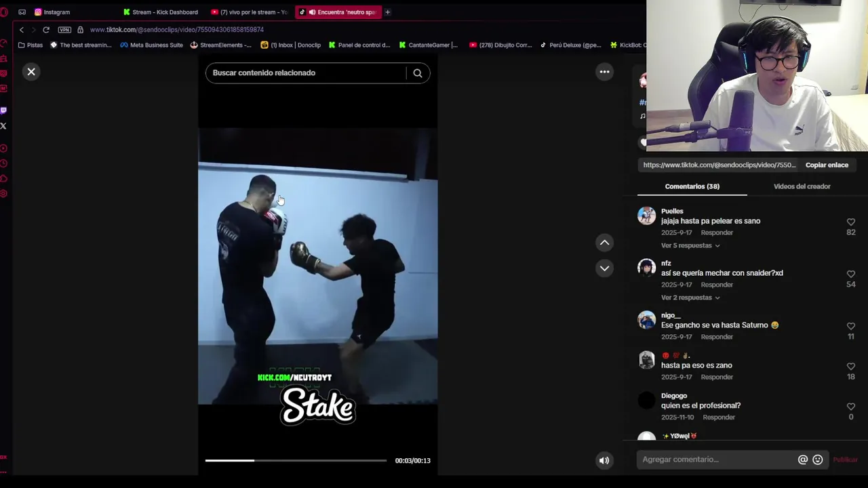Open the 'Pistas' bookmarks folder

(31, 45)
